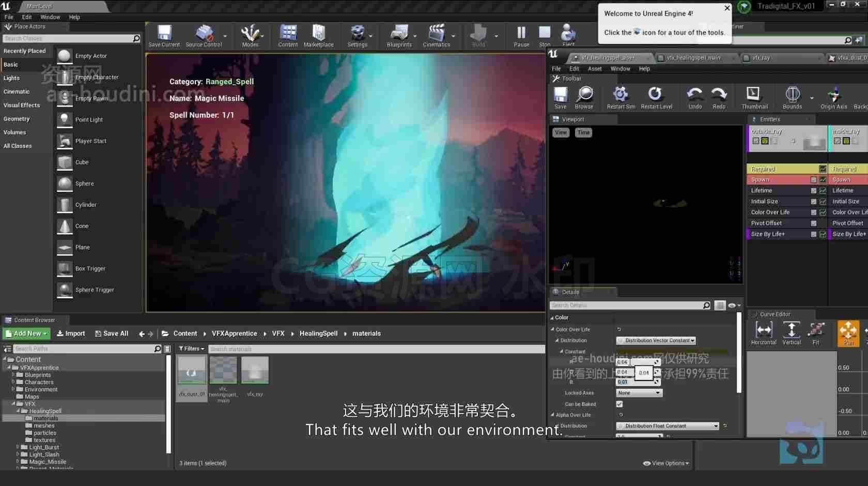
Task: Toggle Required module curve checkbox
Action: click(823, 169)
